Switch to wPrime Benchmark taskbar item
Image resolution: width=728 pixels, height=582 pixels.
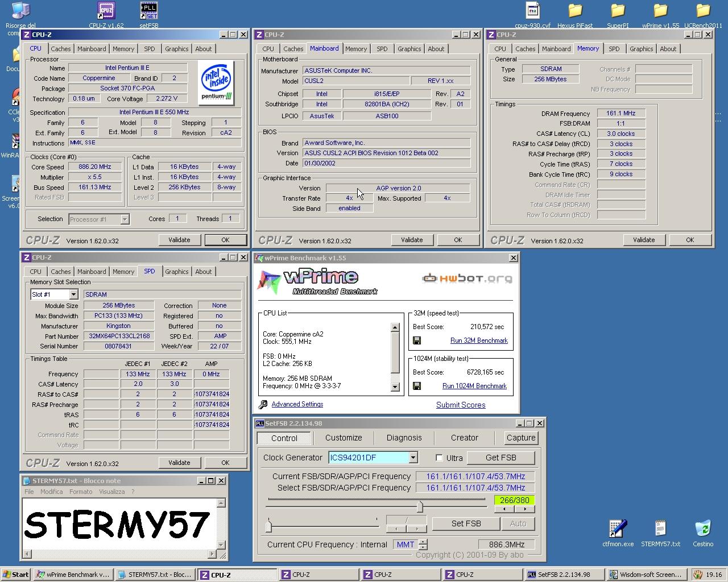[73, 575]
